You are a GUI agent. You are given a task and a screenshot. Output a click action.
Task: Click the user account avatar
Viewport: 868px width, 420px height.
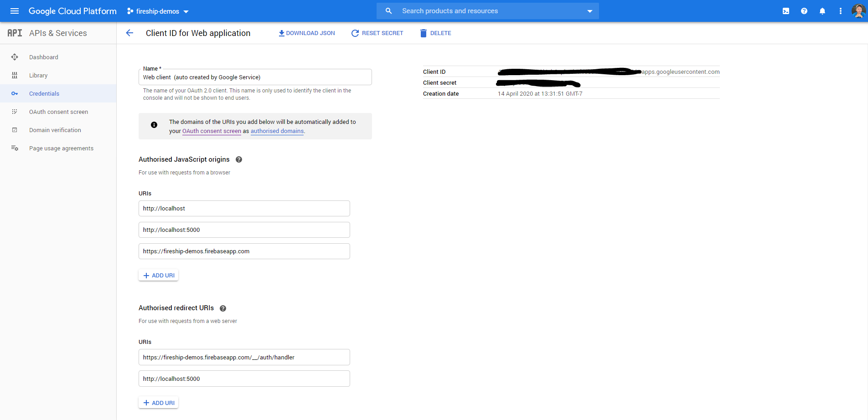click(x=858, y=11)
